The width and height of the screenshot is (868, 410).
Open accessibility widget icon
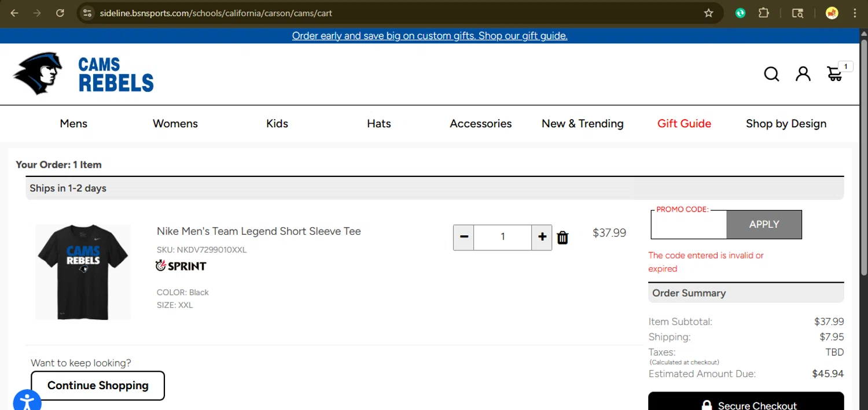click(x=27, y=401)
